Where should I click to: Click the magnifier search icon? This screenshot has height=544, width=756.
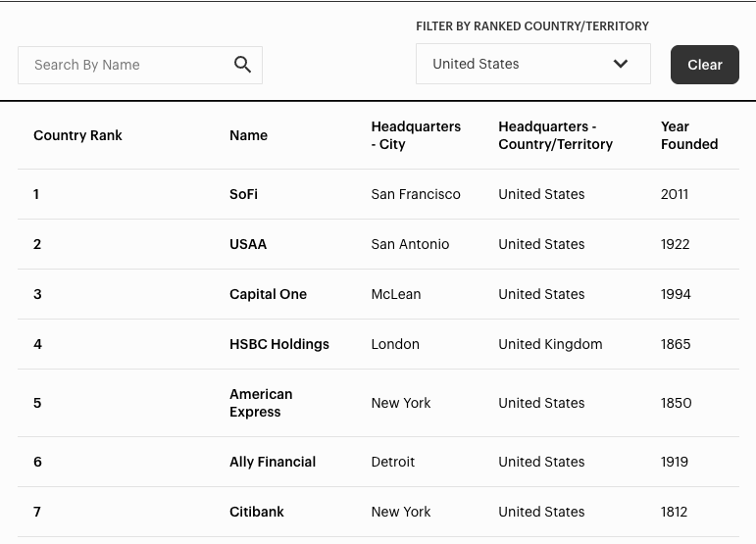click(x=242, y=65)
